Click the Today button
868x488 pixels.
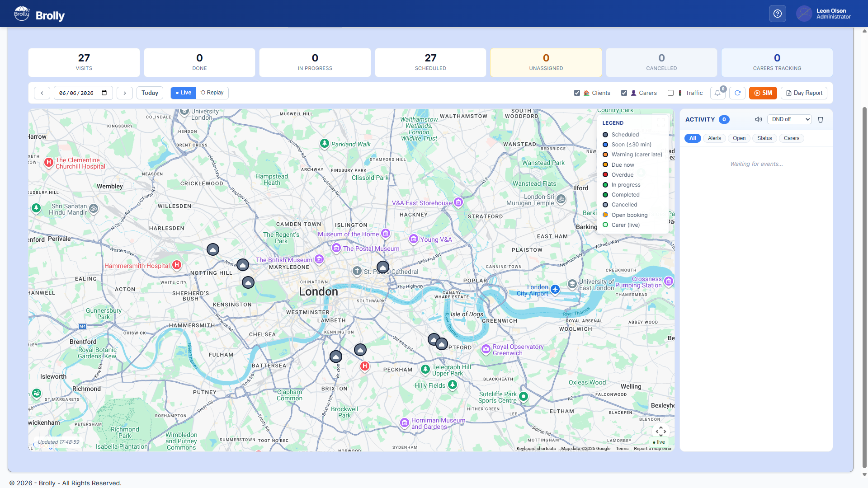[150, 93]
